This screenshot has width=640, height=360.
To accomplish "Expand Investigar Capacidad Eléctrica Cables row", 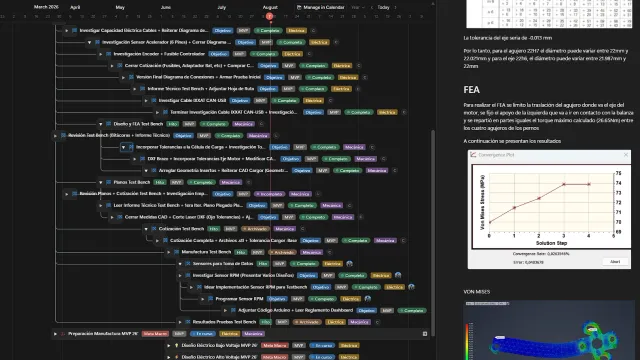I will click(x=67, y=31).
